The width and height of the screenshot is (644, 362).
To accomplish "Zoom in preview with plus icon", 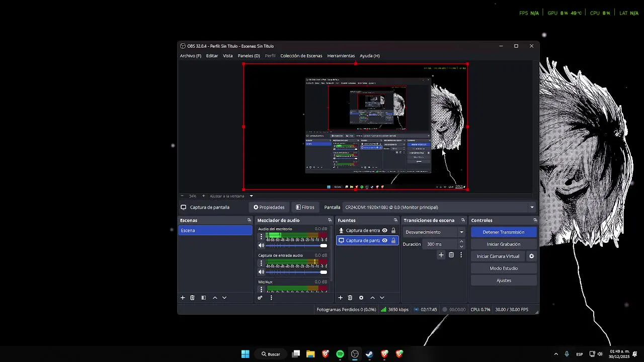I will pos(203,196).
